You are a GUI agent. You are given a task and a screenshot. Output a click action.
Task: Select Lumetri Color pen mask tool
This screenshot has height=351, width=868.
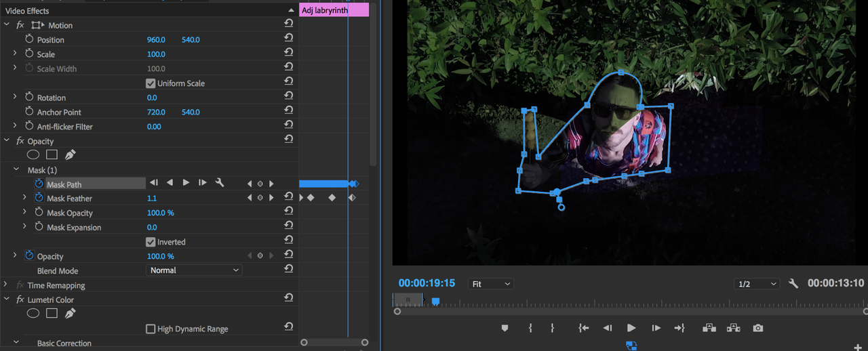pyautogui.click(x=70, y=313)
